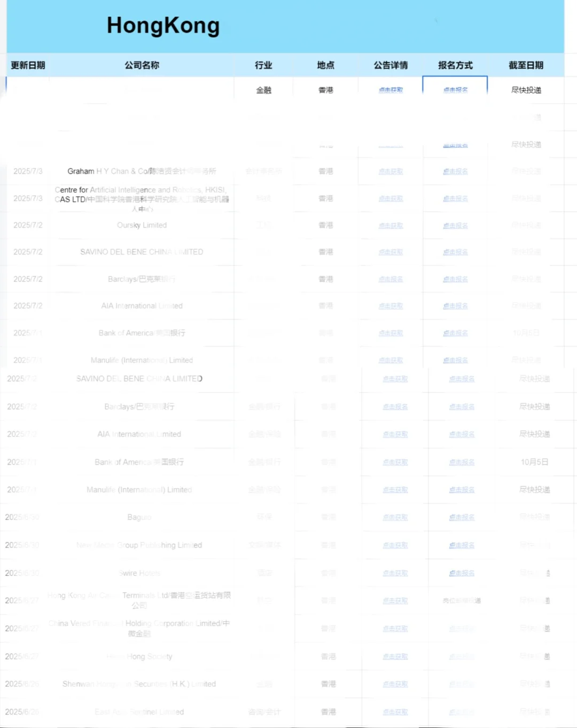Open 点击获取 link for China Vered Financial Holding
This screenshot has width=577, height=728.
395,629
